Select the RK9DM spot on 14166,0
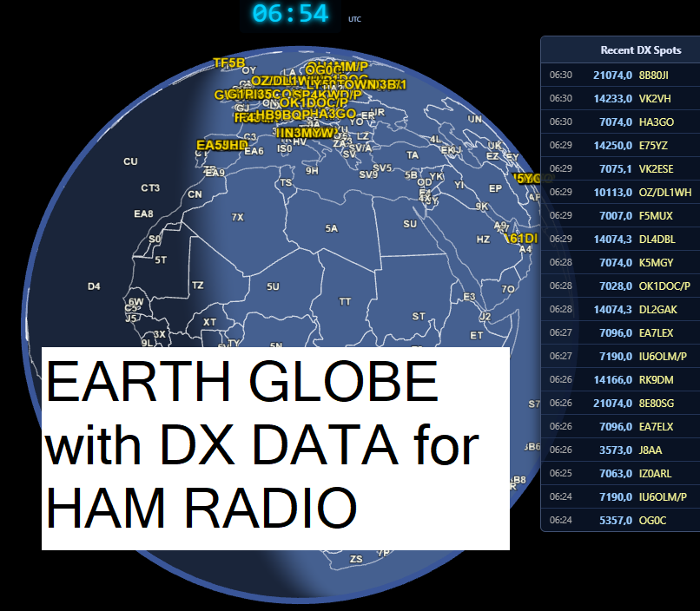 620,379
